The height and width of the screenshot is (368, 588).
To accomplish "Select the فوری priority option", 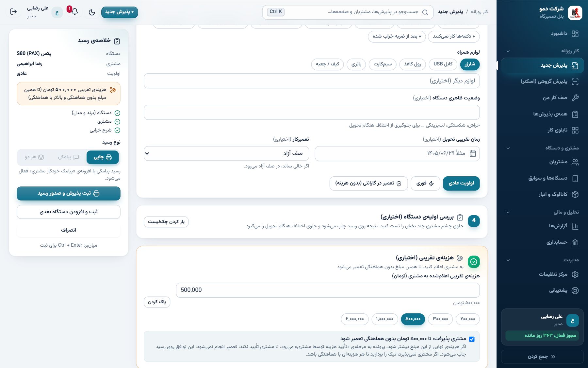I will 425,183.
